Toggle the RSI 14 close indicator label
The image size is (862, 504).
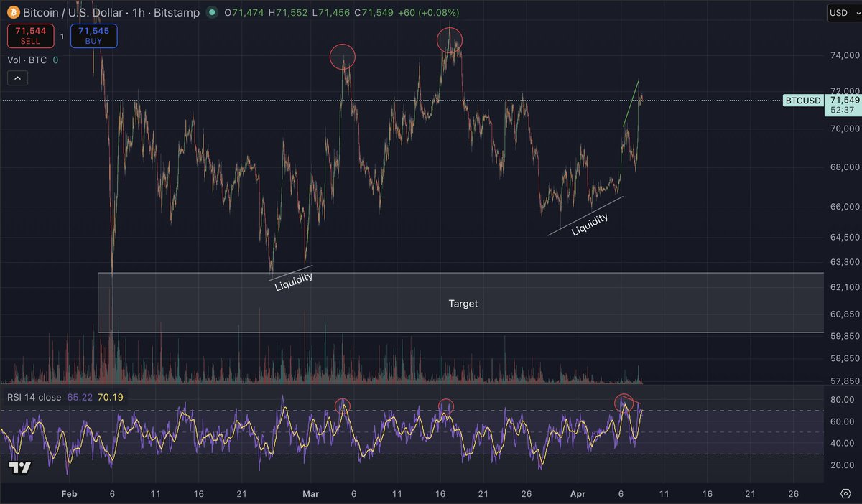(x=33, y=396)
